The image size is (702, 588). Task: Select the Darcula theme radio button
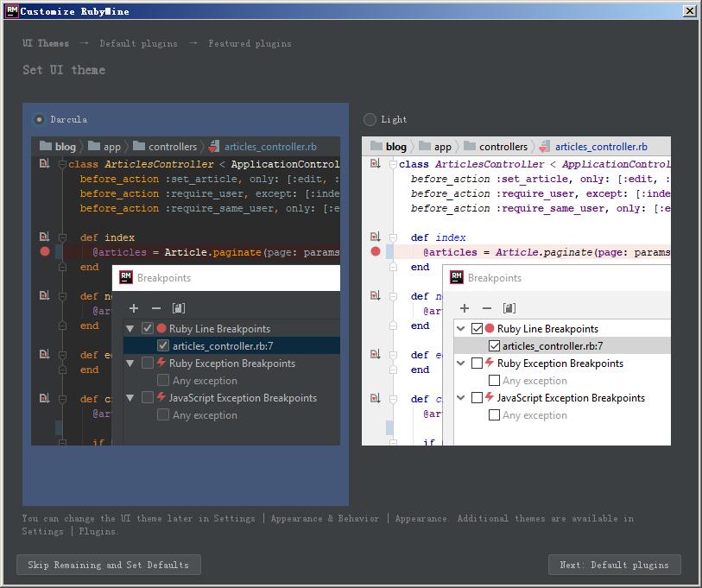point(40,119)
